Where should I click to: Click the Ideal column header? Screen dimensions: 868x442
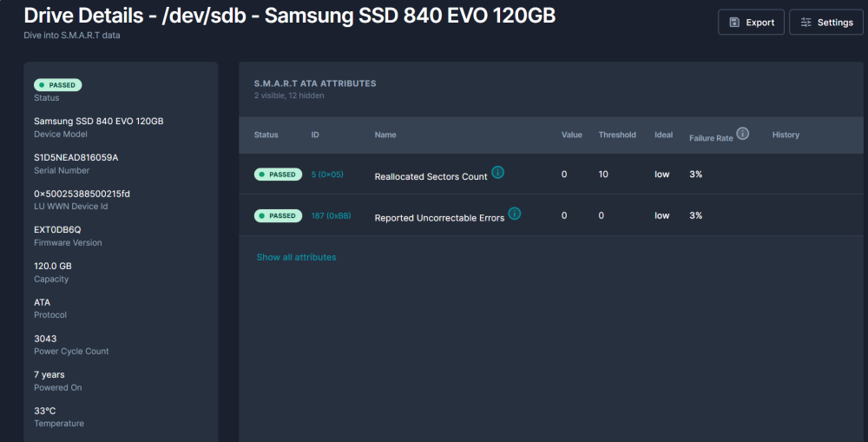point(664,135)
